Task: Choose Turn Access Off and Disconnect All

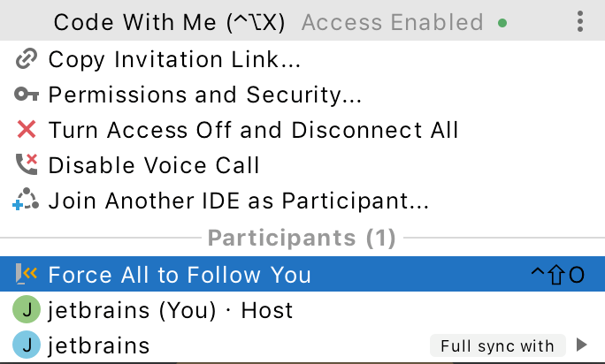Action: pyautogui.click(x=254, y=130)
